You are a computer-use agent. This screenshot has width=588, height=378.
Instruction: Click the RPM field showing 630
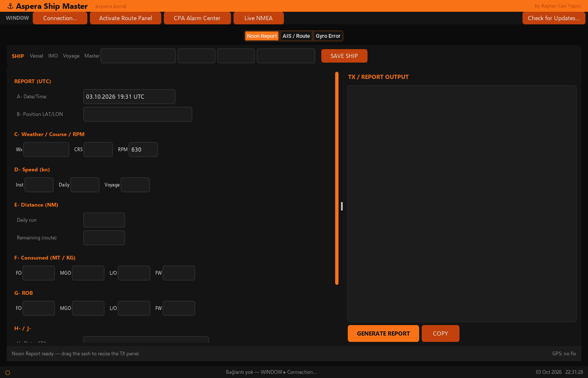click(143, 150)
